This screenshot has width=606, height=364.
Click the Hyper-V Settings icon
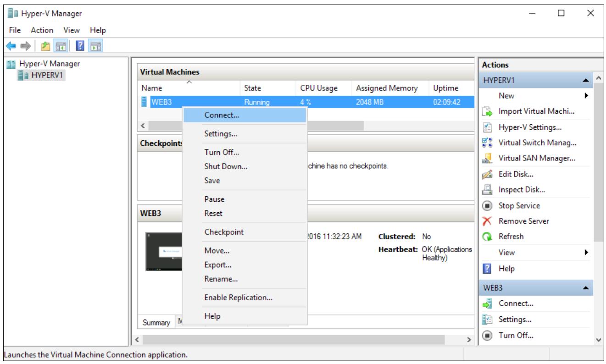tap(487, 127)
